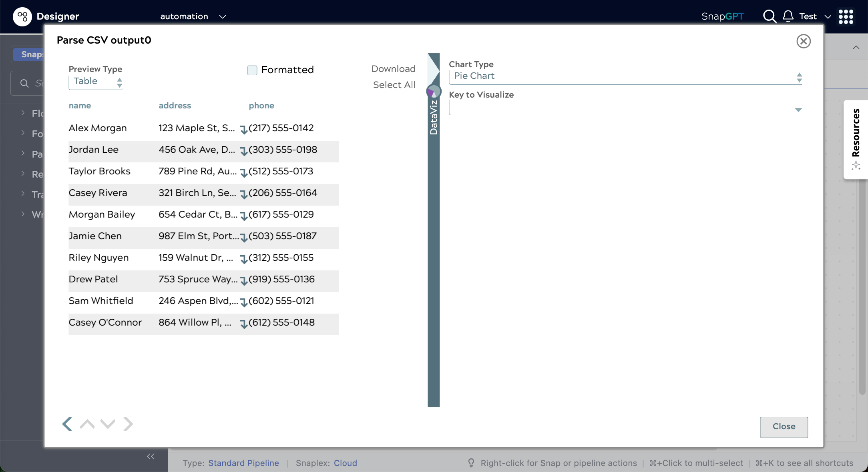This screenshot has width=868, height=472.
Task: Open the Resources side tab
Action: pyautogui.click(x=856, y=139)
